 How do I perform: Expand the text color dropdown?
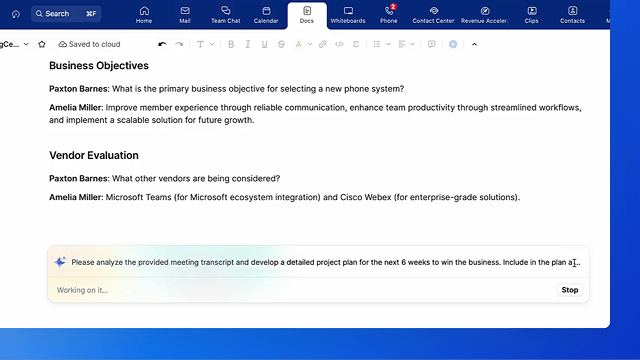click(310, 44)
